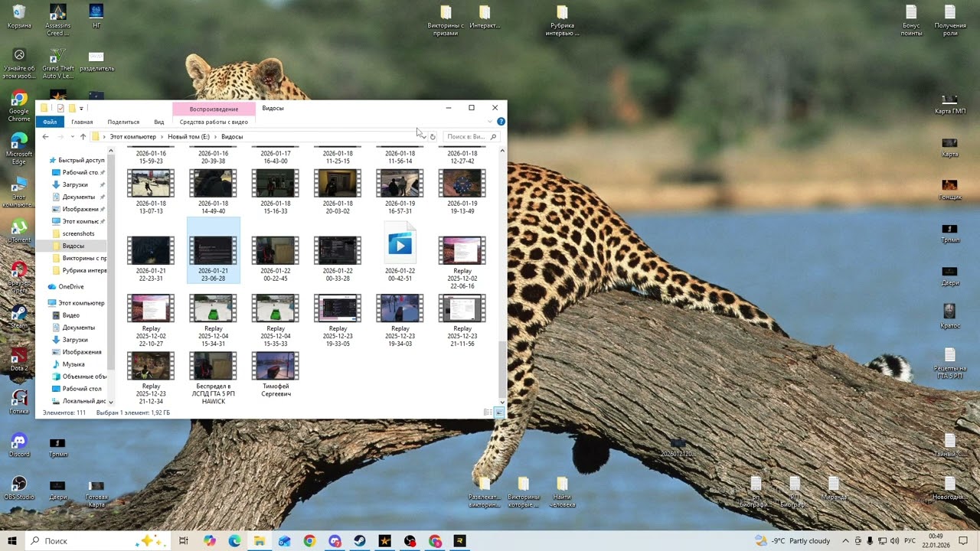Open Task View on the taskbar
The width and height of the screenshot is (980, 551).
(184, 541)
